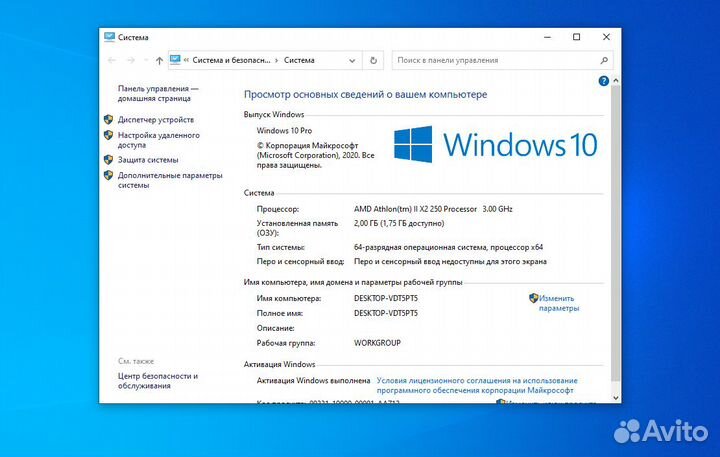
Task: Click the shield icon beside Диспетчер устройств
Action: click(x=108, y=120)
